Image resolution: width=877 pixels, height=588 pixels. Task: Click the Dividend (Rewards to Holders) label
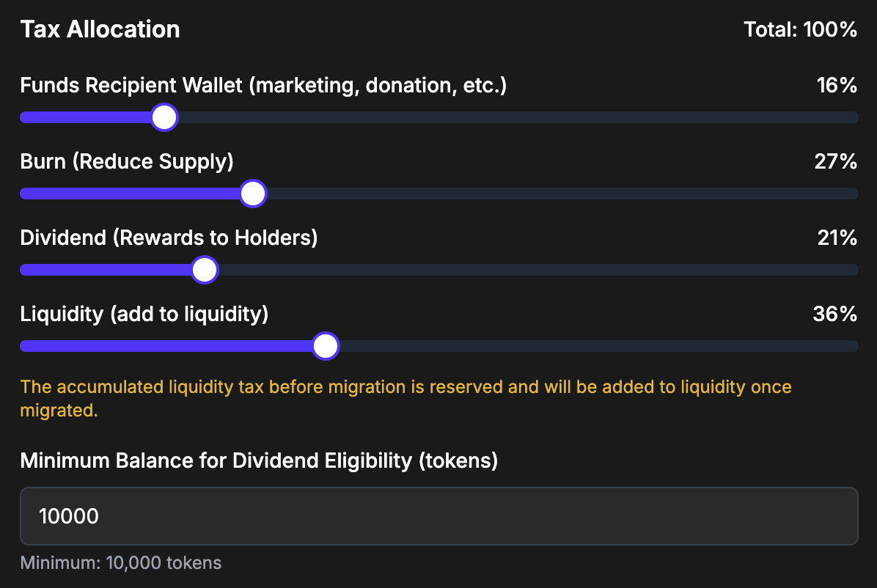169,238
